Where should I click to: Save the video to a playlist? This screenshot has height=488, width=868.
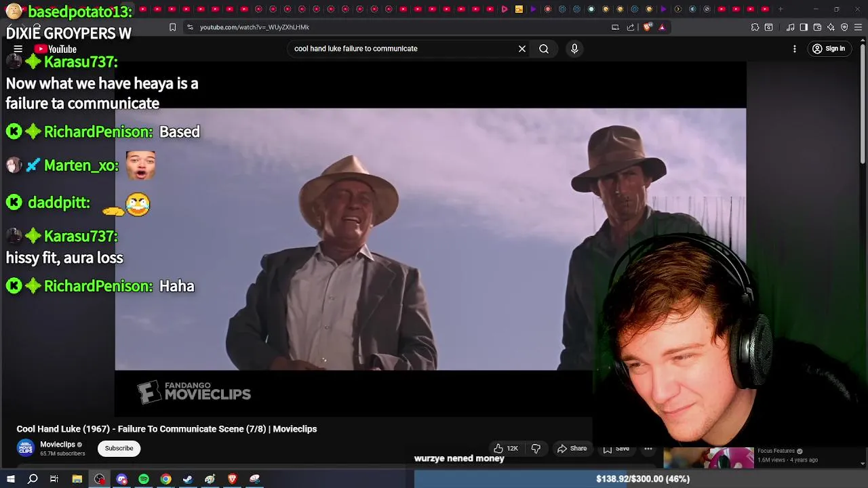[616, 448]
